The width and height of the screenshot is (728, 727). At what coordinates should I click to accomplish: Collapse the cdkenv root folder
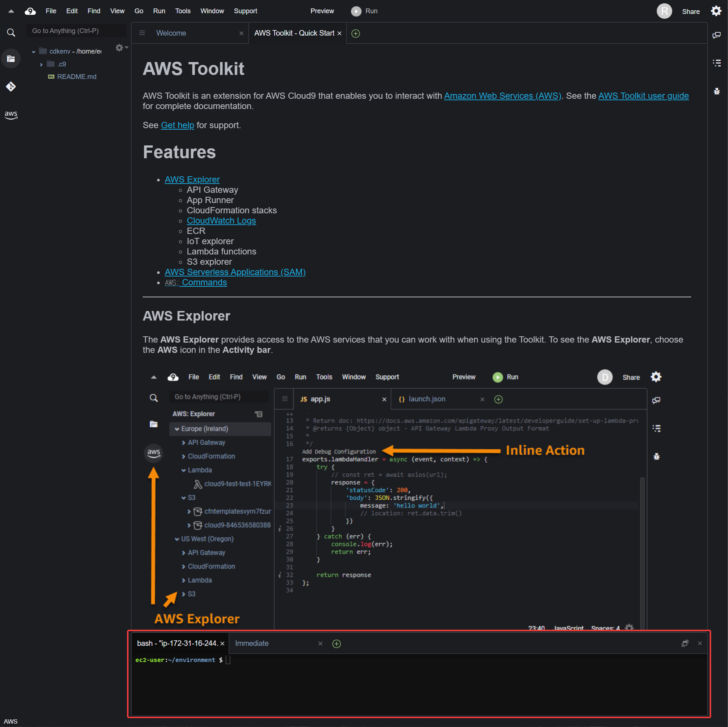(x=33, y=52)
